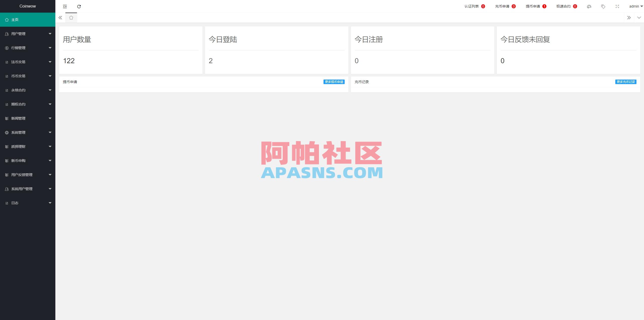The width and height of the screenshot is (644, 320).
Task: Expand the 期权合约 sidebar menu
Action: pyautogui.click(x=28, y=104)
